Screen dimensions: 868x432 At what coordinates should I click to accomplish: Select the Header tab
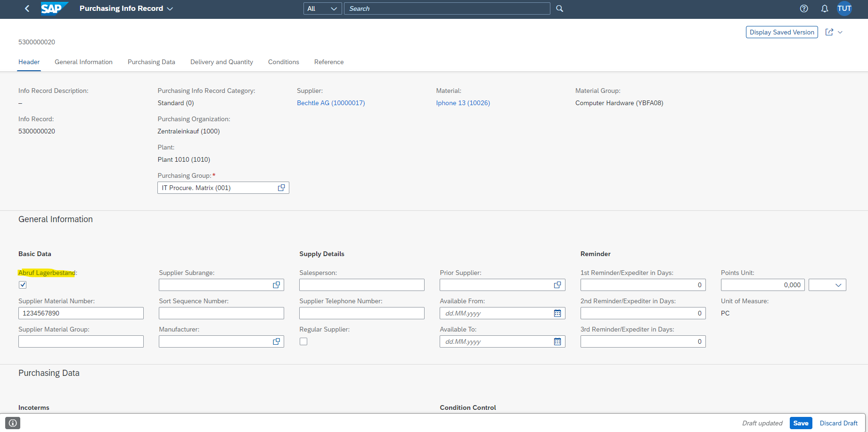pyautogui.click(x=29, y=62)
